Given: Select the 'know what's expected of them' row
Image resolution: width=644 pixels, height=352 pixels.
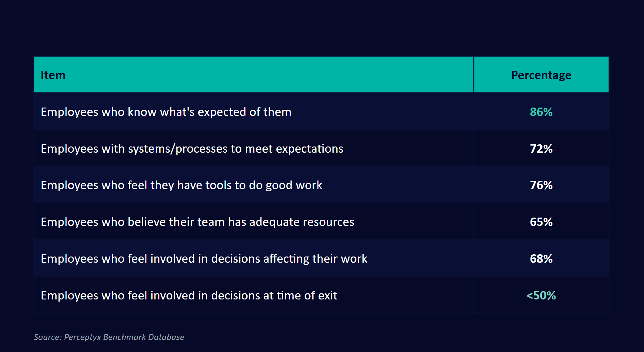Looking at the screenshot, I should (x=166, y=112).
